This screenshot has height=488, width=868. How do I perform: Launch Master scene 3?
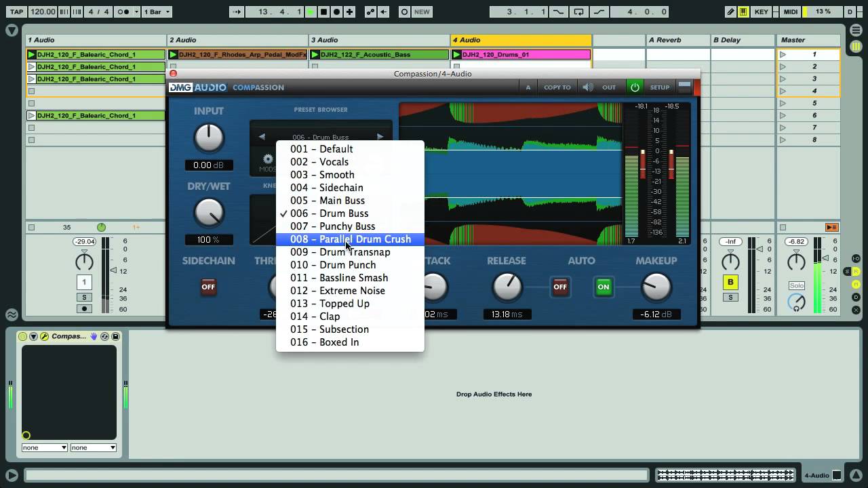[783, 79]
